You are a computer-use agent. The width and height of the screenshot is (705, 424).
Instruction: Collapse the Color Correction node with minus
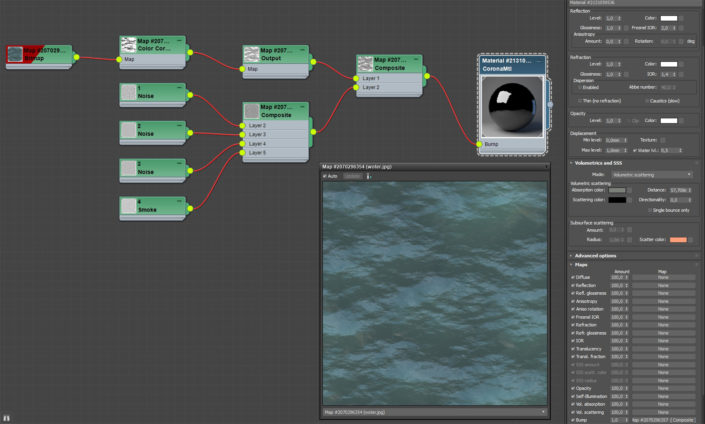click(181, 41)
